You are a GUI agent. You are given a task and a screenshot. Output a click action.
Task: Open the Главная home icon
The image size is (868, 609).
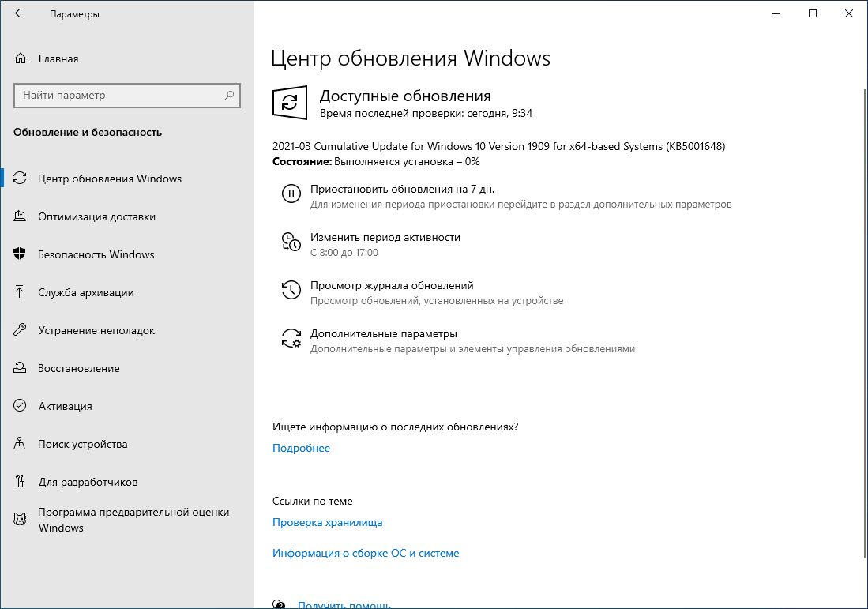19,58
